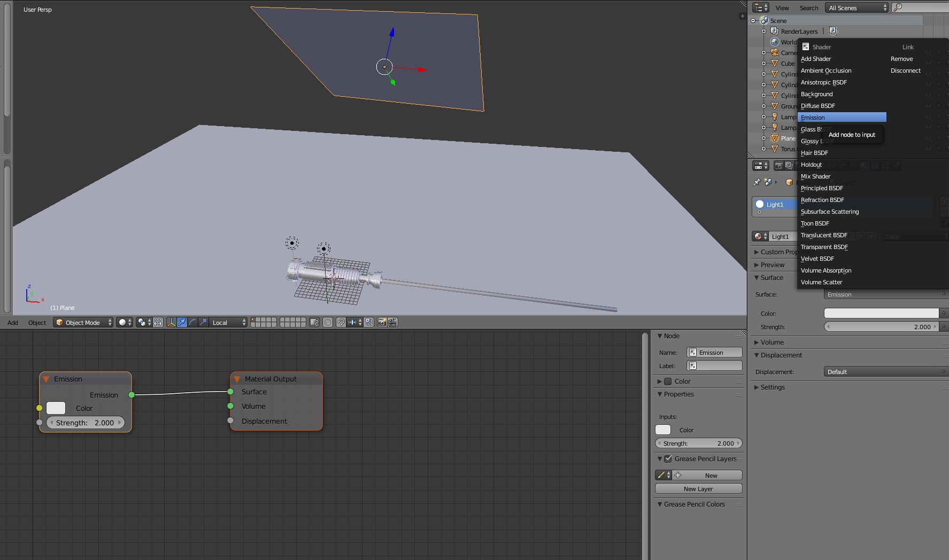The width and height of the screenshot is (949, 560).
Task: Click Disconnect in the Link column
Action: 905,71
